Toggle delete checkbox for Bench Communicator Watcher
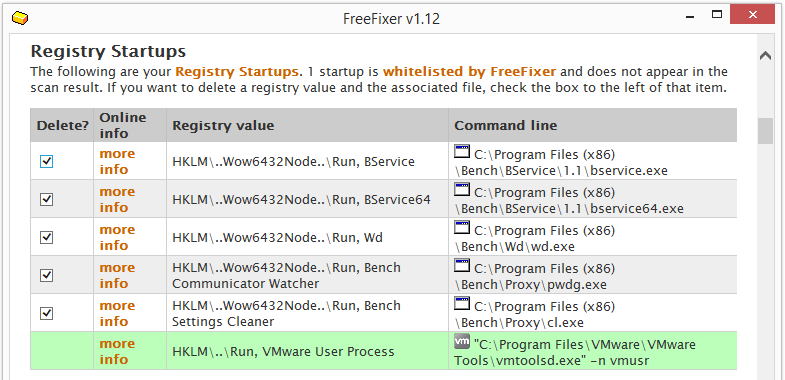Screen dimensions: 785x380 pyautogui.click(x=47, y=275)
